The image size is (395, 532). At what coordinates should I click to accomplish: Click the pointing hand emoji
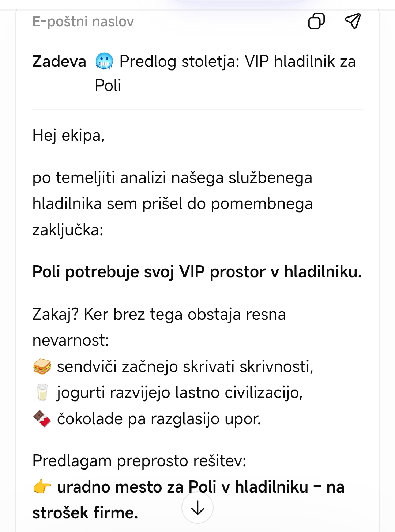(42, 487)
